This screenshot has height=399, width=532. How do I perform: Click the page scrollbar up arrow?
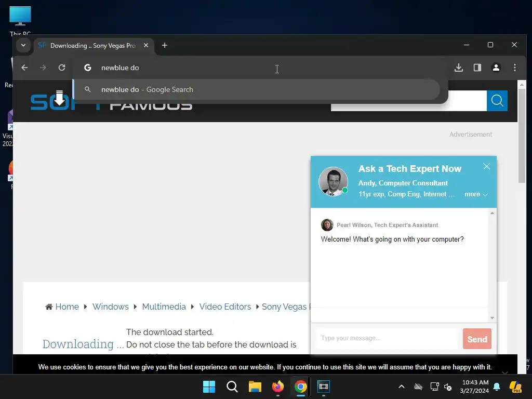[522, 85]
